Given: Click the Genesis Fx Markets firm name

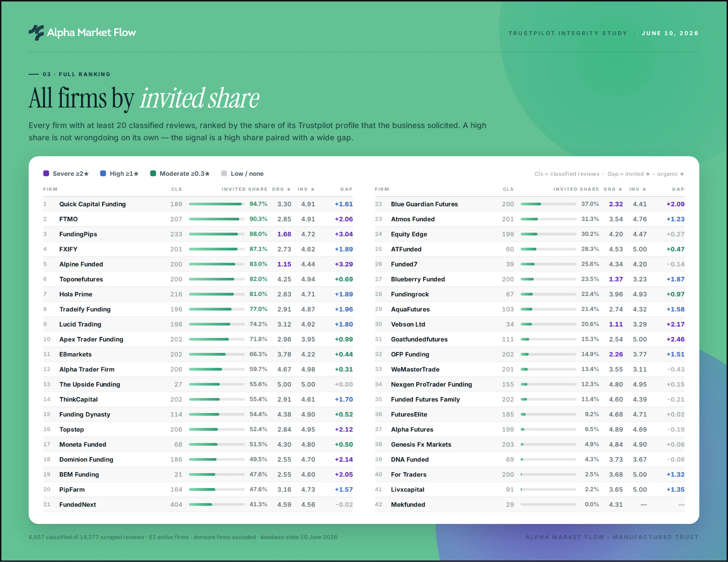Looking at the screenshot, I should coord(421,444).
